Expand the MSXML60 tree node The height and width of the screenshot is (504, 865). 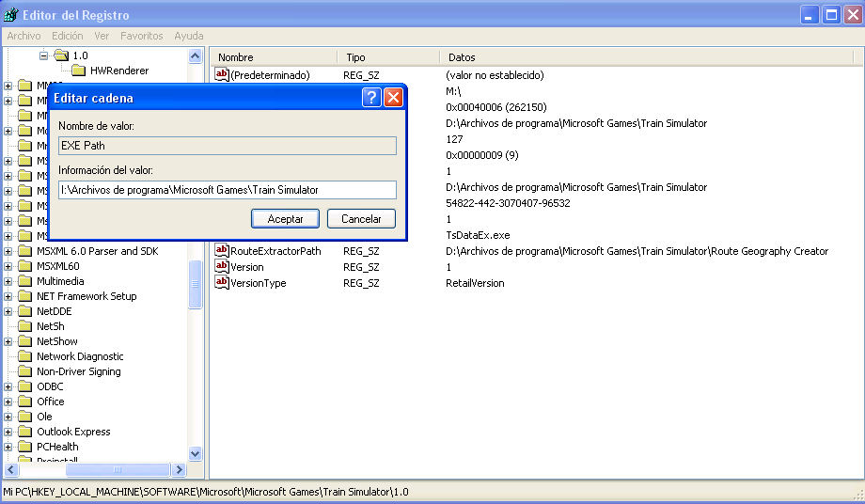[x=8, y=266]
